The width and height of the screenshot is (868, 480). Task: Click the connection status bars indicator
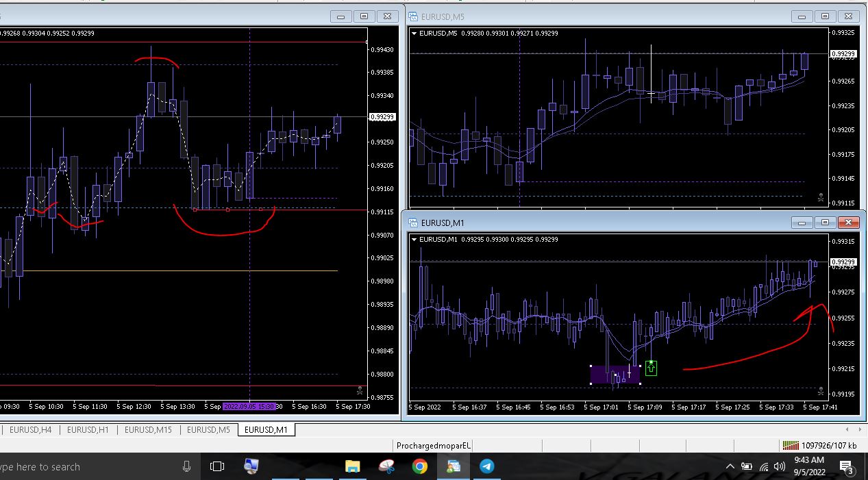(790, 445)
